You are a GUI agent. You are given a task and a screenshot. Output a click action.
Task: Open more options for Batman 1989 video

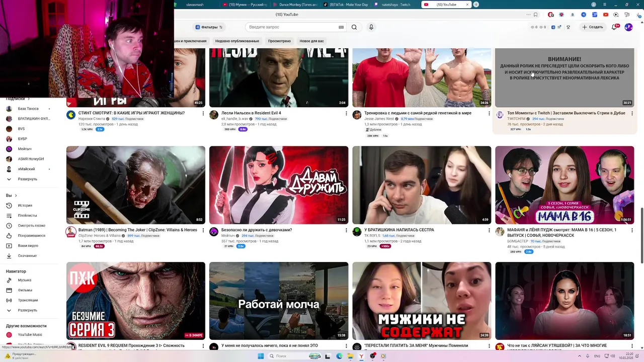(x=203, y=230)
